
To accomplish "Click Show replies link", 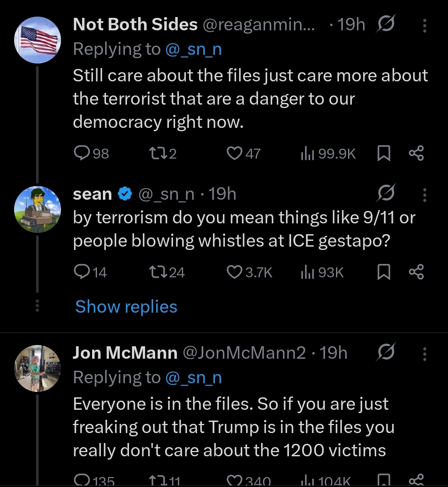I will (x=126, y=307).
